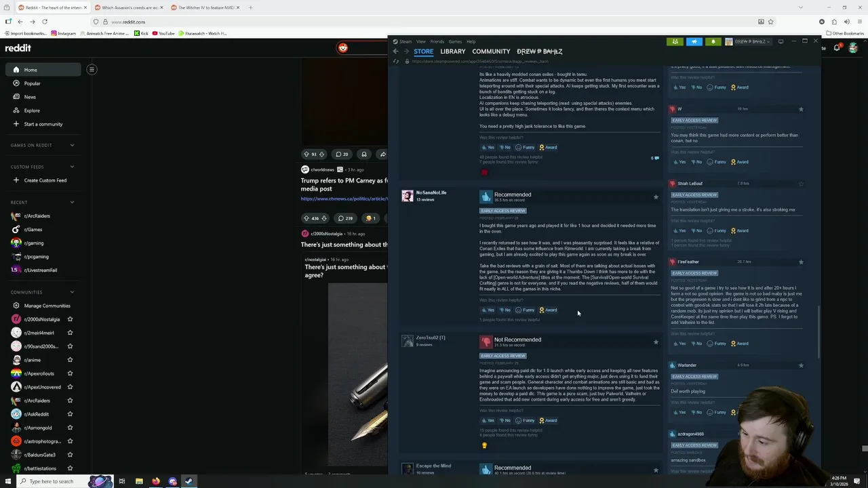Reload the Steam store page
Viewport: 868px width, 488px height.
397,61
